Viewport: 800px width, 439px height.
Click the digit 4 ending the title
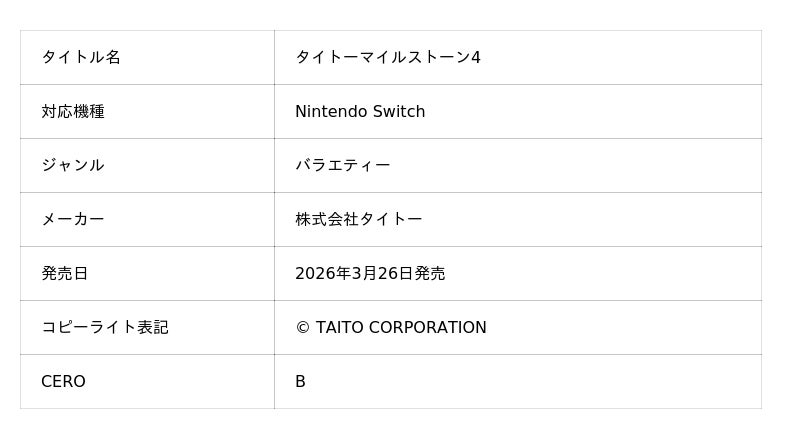click(476, 58)
